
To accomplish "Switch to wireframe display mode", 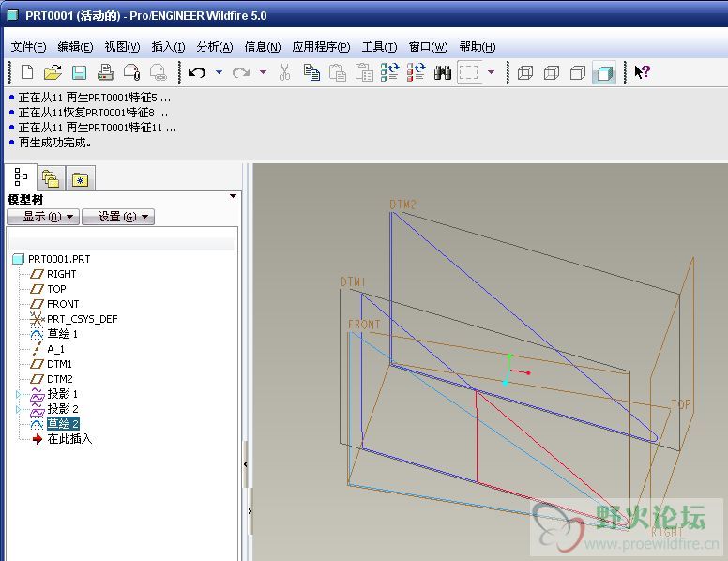I will pyautogui.click(x=525, y=72).
